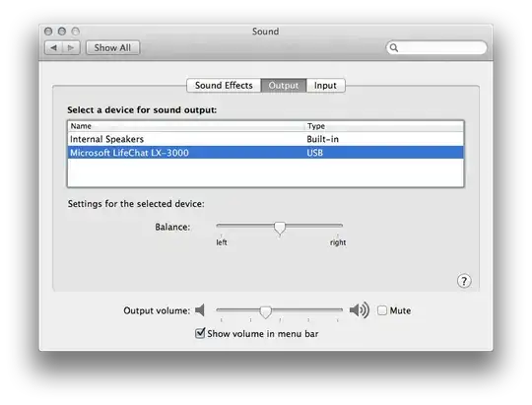Click the yellow minimize window button

point(62,32)
